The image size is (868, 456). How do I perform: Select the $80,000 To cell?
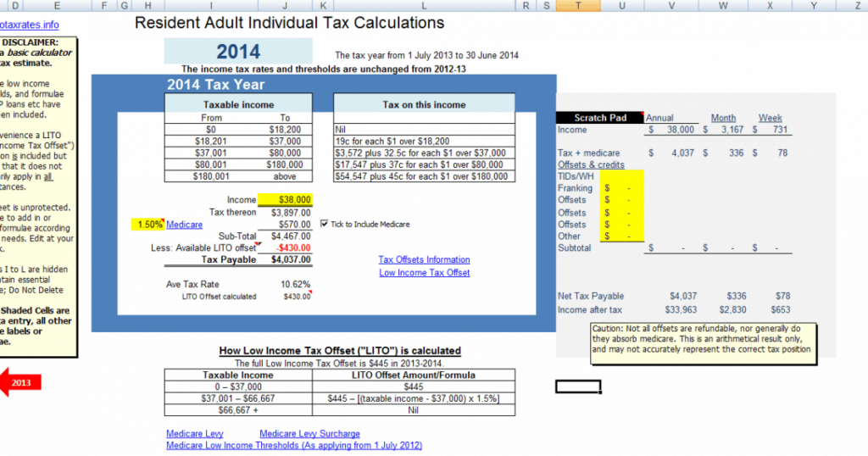click(285, 153)
